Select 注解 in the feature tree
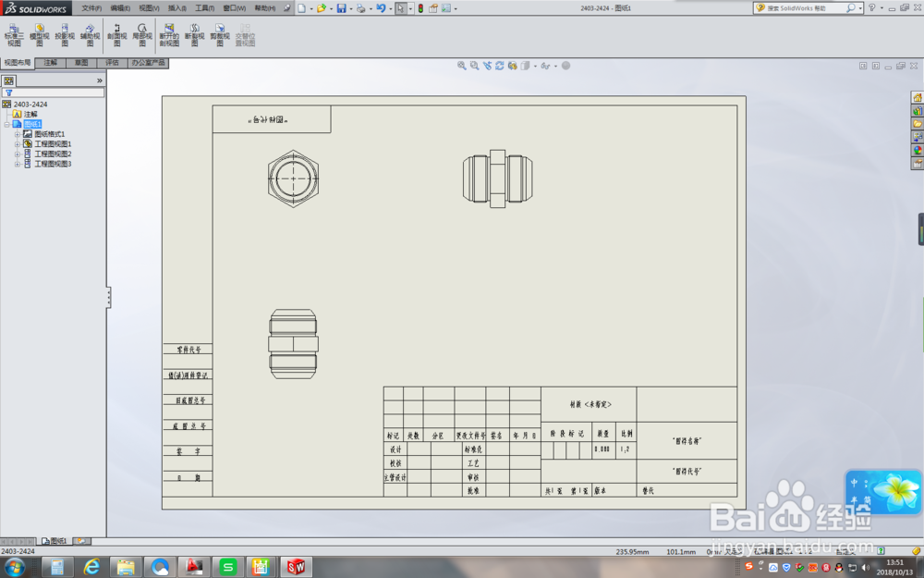Image resolution: width=924 pixels, height=578 pixels. [30, 115]
